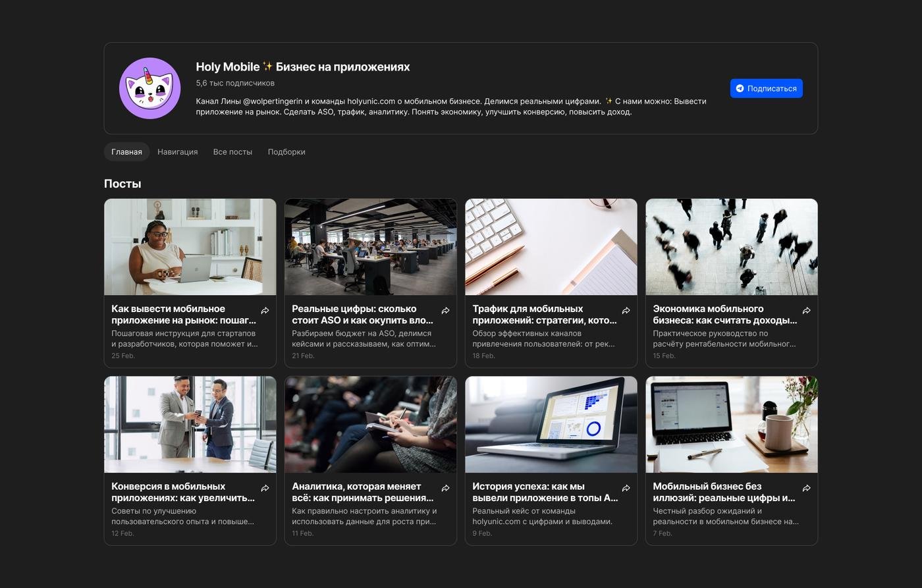Click description 'Как правильно настроить аналитику'

point(364,516)
